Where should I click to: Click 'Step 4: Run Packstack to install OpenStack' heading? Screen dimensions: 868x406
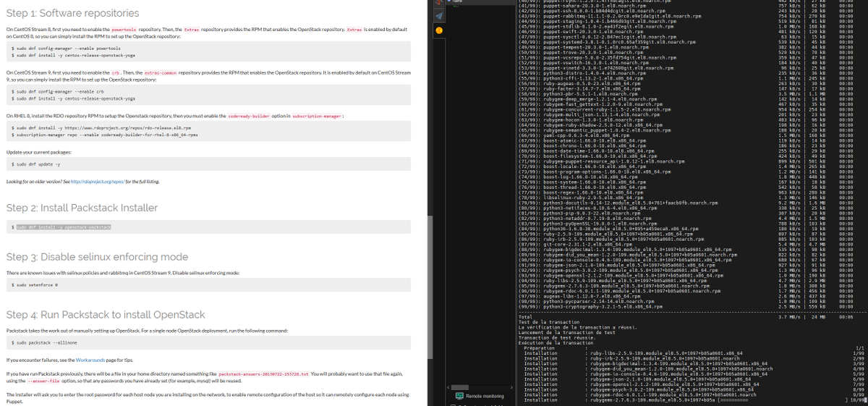tap(106, 315)
